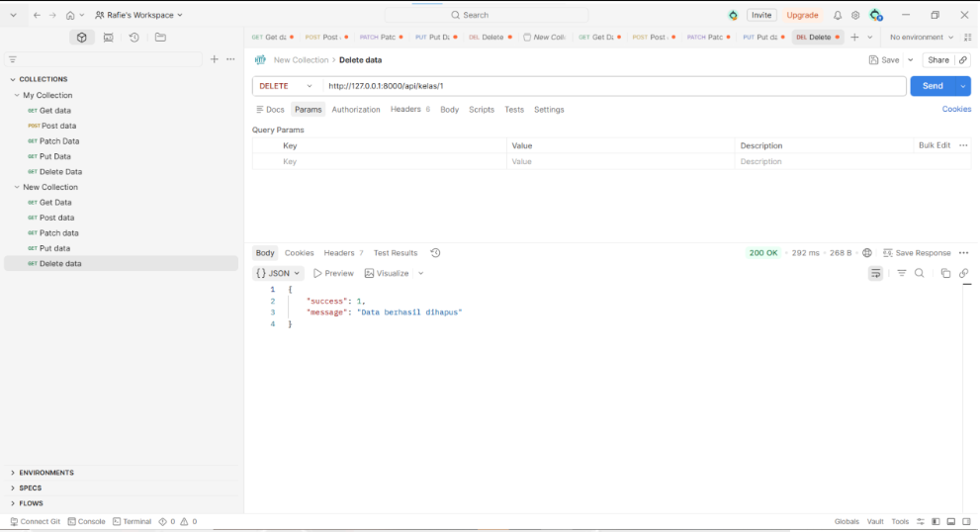This screenshot has height=532, width=980.
Task: Open the request Body tab
Action: click(x=449, y=110)
